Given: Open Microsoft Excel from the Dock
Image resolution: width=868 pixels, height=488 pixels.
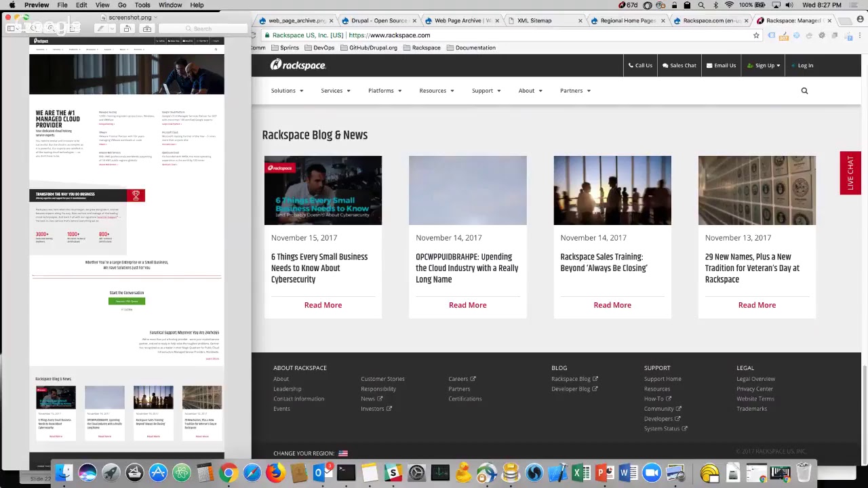Looking at the screenshot, I should [x=581, y=472].
